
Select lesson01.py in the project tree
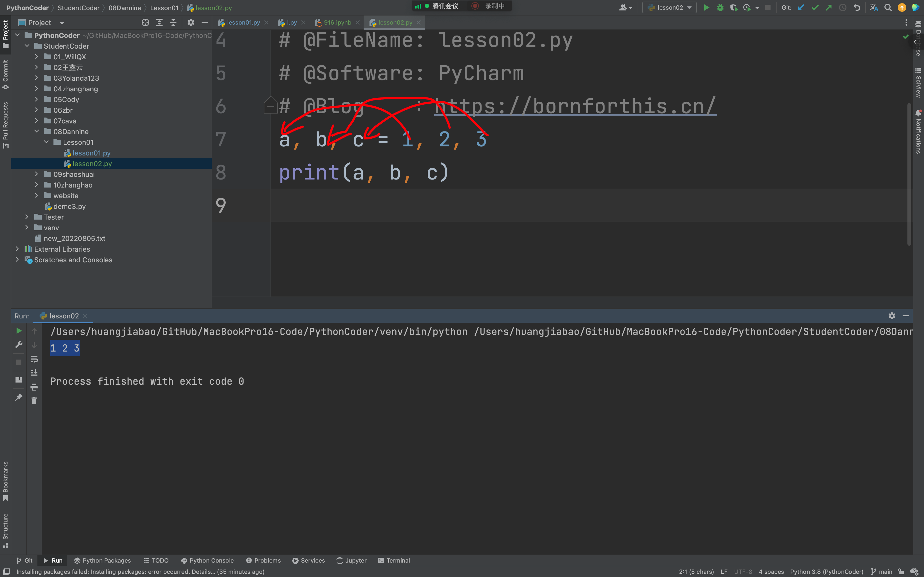click(91, 153)
